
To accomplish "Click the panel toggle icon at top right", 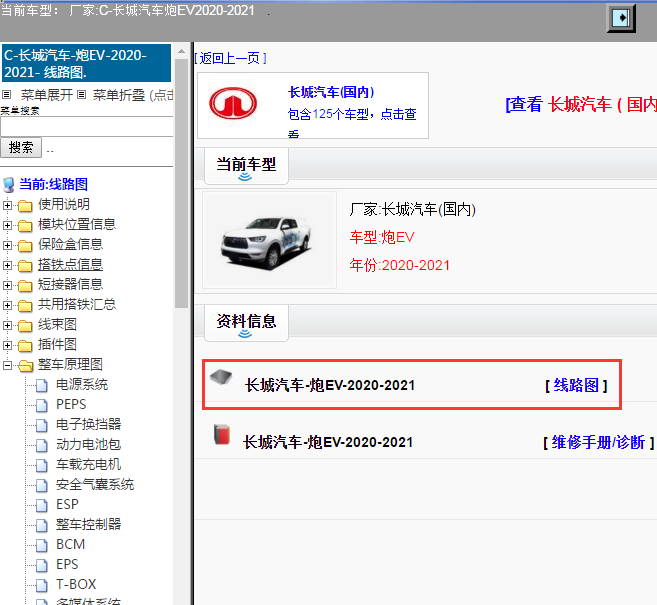I will point(622,18).
